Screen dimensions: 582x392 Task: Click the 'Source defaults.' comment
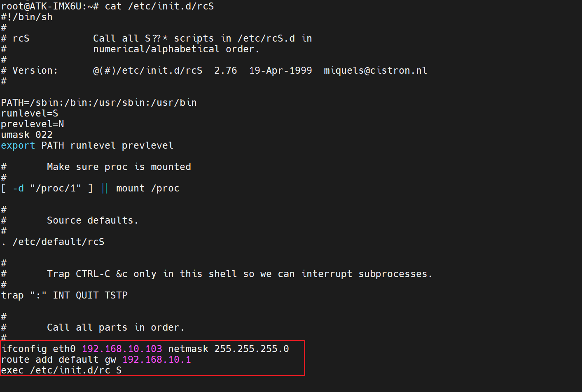tap(92, 220)
